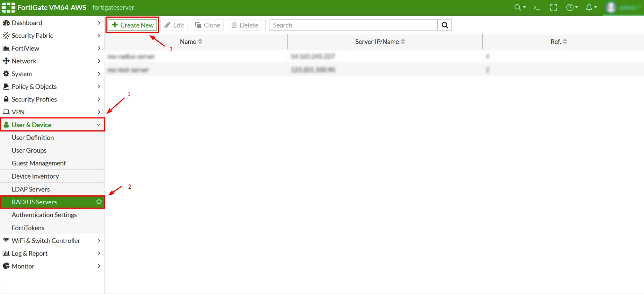Click the Clone button
Image resolution: width=644 pixels, height=294 pixels.
pos(207,25)
